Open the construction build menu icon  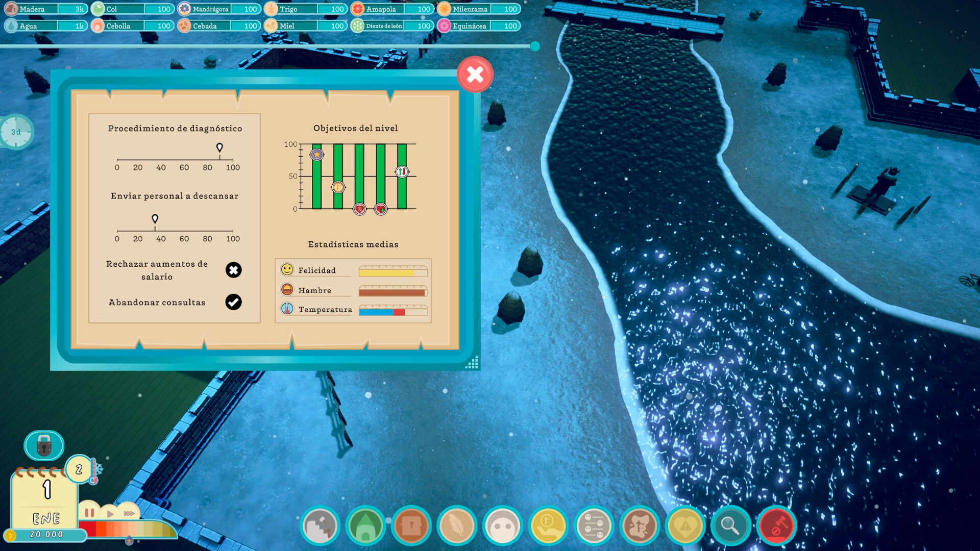pyautogui.click(x=320, y=526)
